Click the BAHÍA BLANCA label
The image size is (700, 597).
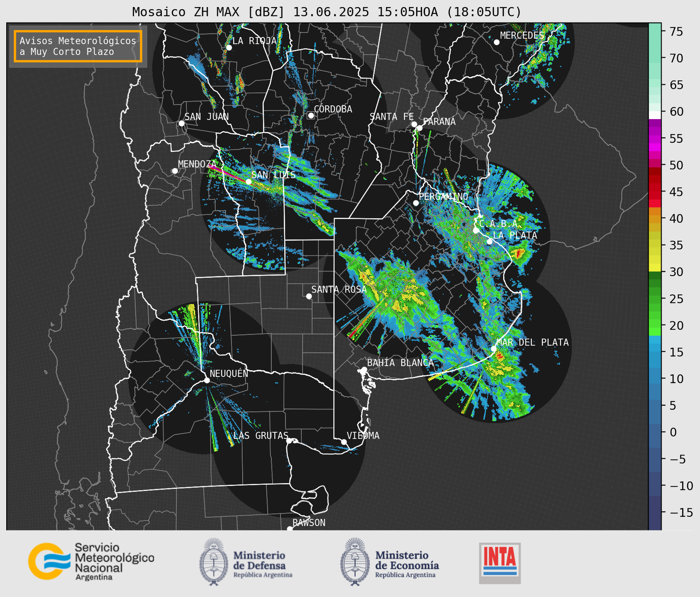400,362
